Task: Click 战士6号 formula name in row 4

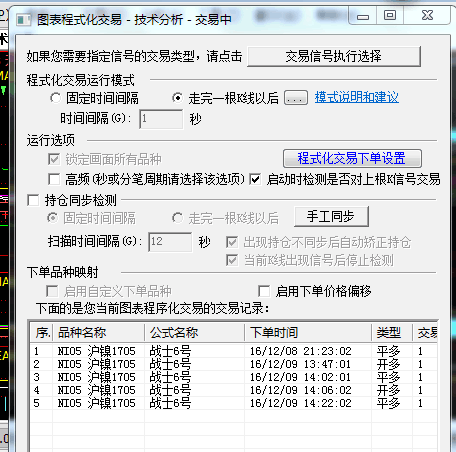Action: (170, 390)
